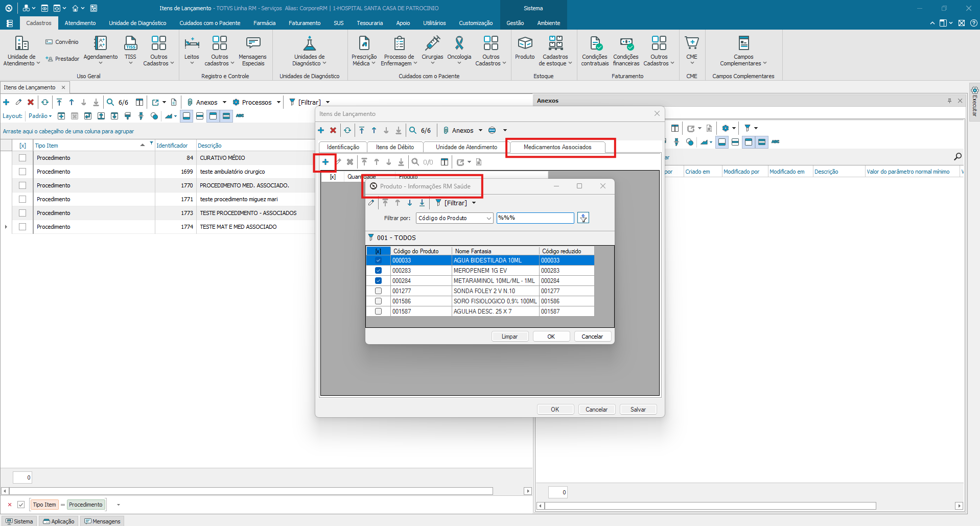Add new item in Medicamentos Associados toolbar
The width and height of the screenshot is (980, 526).
(x=325, y=162)
